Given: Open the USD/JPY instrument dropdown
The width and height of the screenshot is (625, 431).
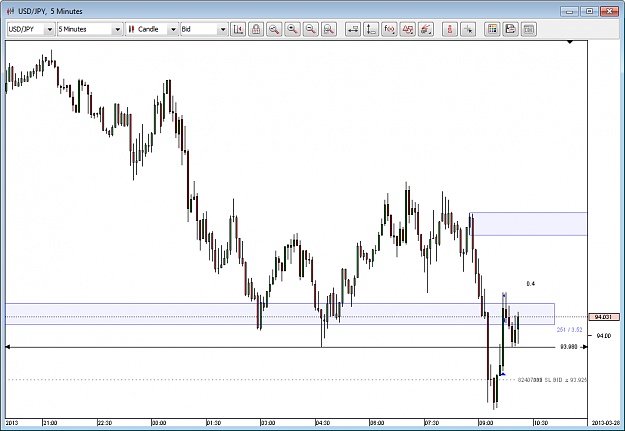Looking at the screenshot, I should point(31,29).
